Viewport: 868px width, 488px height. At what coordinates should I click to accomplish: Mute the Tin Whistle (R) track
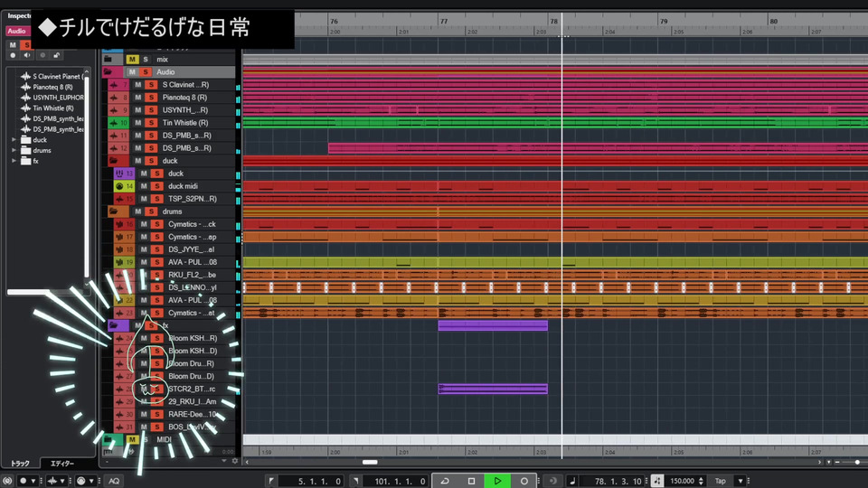(138, 123)
